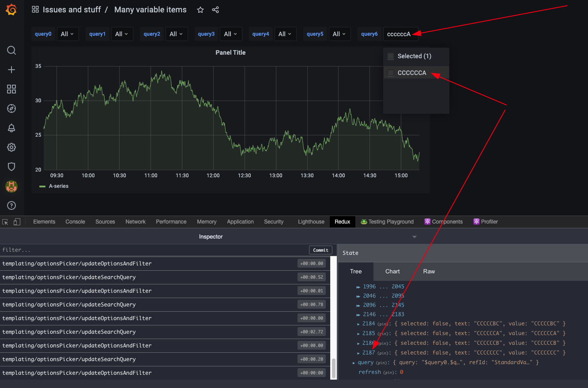Click the Share dashboard icon
The width and height of the screenshot is (588, 388).
[215, 9]
